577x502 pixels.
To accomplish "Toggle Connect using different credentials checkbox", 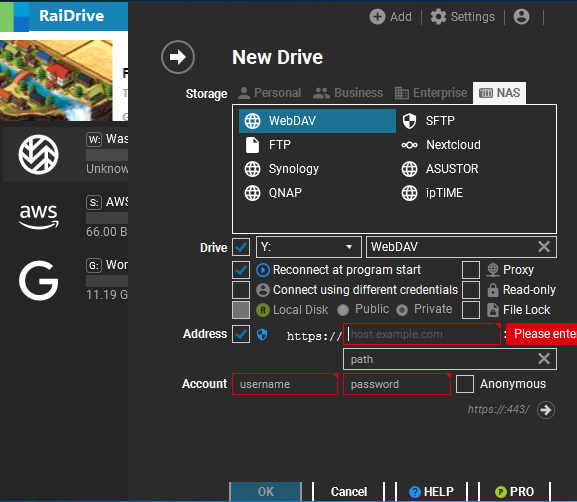I will [241, 290].
